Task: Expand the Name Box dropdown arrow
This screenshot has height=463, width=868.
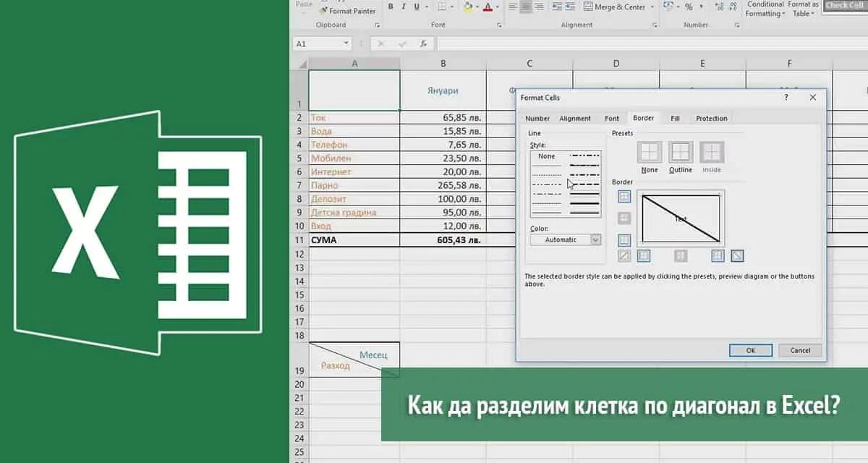Action: (x=346, y=43)
